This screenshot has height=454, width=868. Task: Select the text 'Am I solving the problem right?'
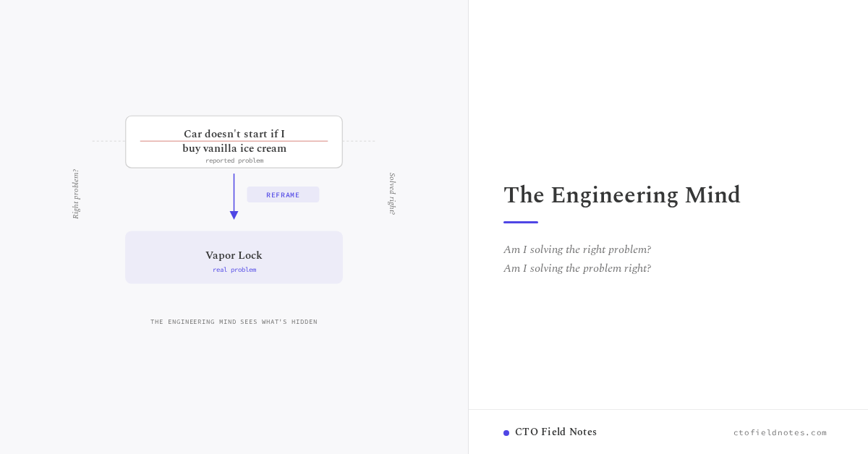577,268
